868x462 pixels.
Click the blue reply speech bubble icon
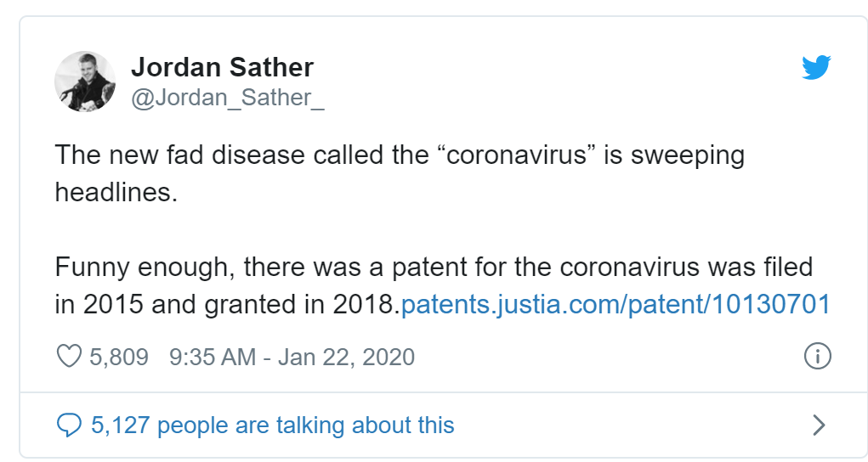68,425
